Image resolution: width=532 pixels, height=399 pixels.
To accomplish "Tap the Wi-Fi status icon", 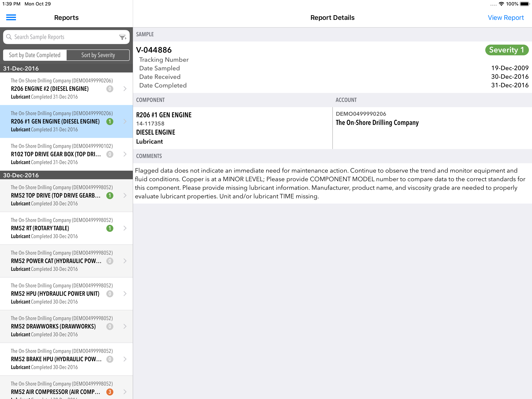I will (x=501, y=4).
